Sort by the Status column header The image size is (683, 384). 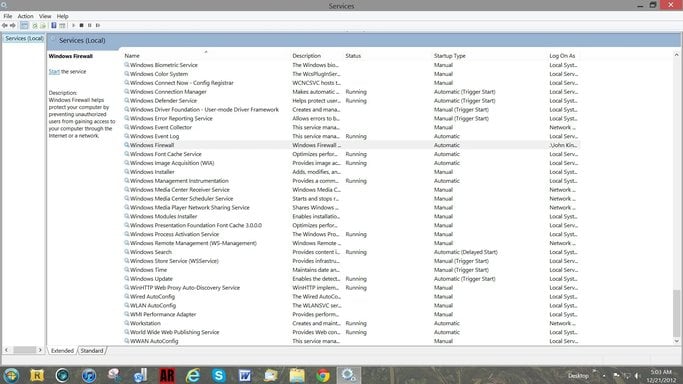353,56
